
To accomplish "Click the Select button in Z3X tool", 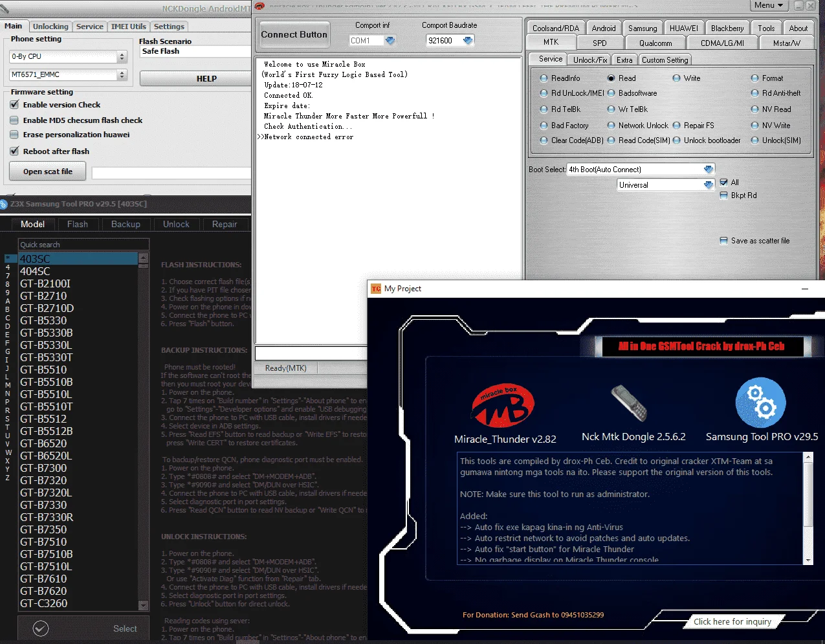I will 125,628.
